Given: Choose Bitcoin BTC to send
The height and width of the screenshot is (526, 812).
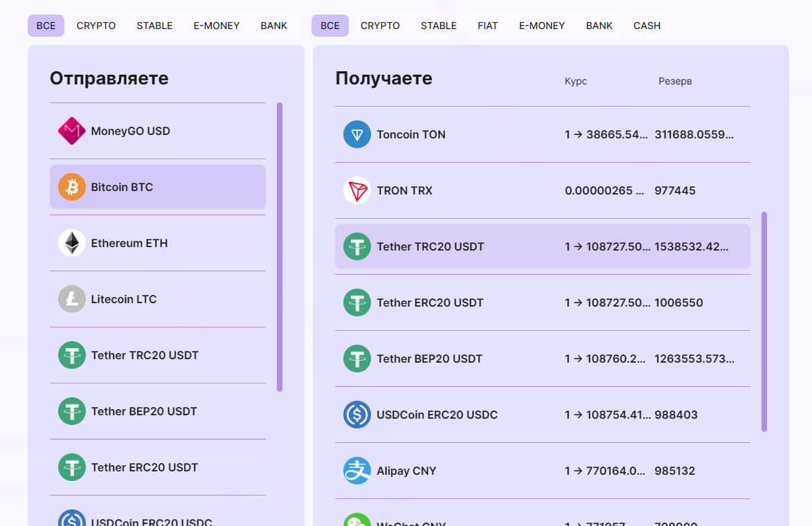Looking at the screenshot, I should [157, 187].
